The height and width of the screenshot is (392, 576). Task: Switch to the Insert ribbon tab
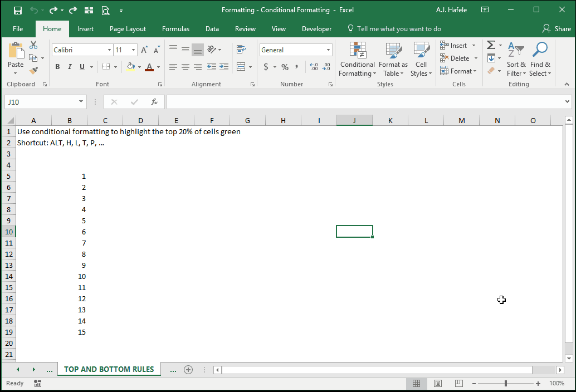pyautogui.click(x=85, y=28)
